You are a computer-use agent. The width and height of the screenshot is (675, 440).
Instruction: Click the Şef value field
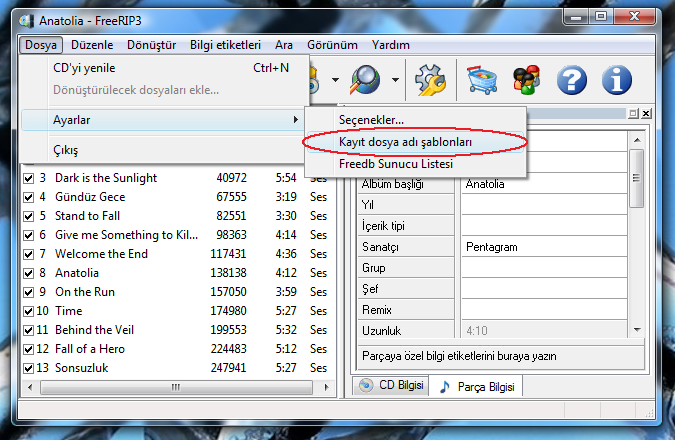click(x=544, y=289)
